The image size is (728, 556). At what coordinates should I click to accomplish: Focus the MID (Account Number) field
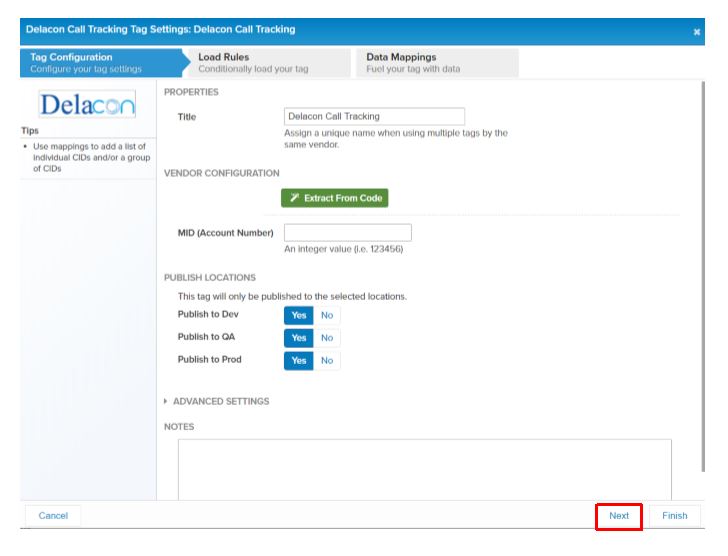pos(348,233)
